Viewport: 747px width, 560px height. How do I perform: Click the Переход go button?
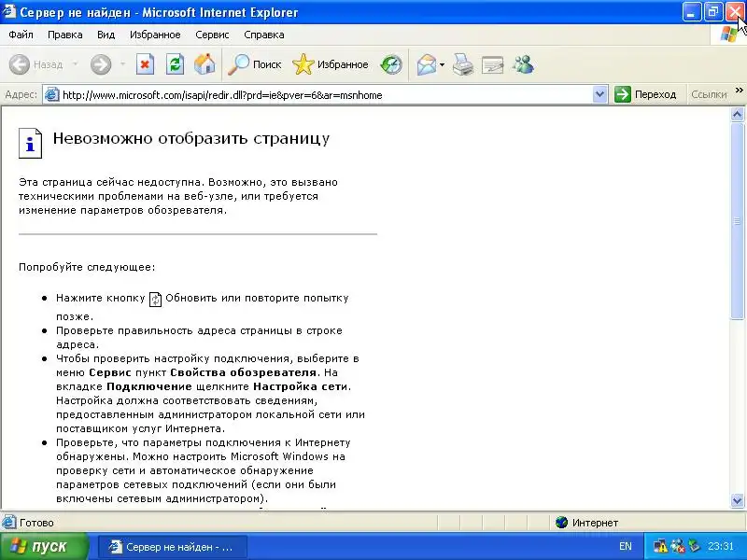coord(645,95)
